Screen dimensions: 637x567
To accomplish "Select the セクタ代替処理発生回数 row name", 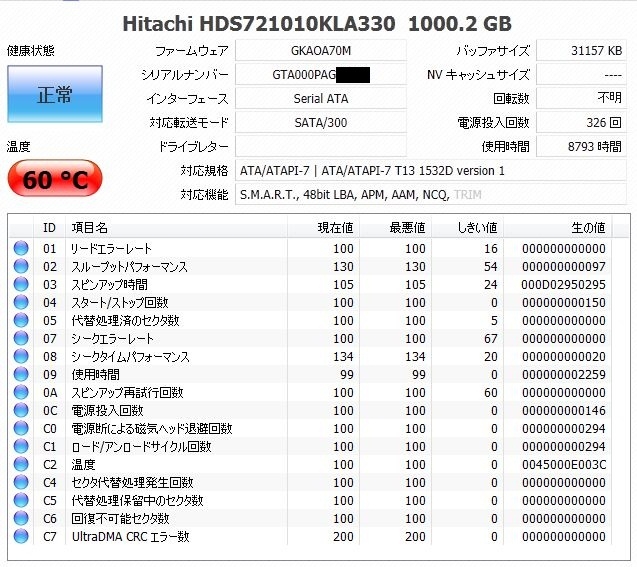I will tap(132, 483).
